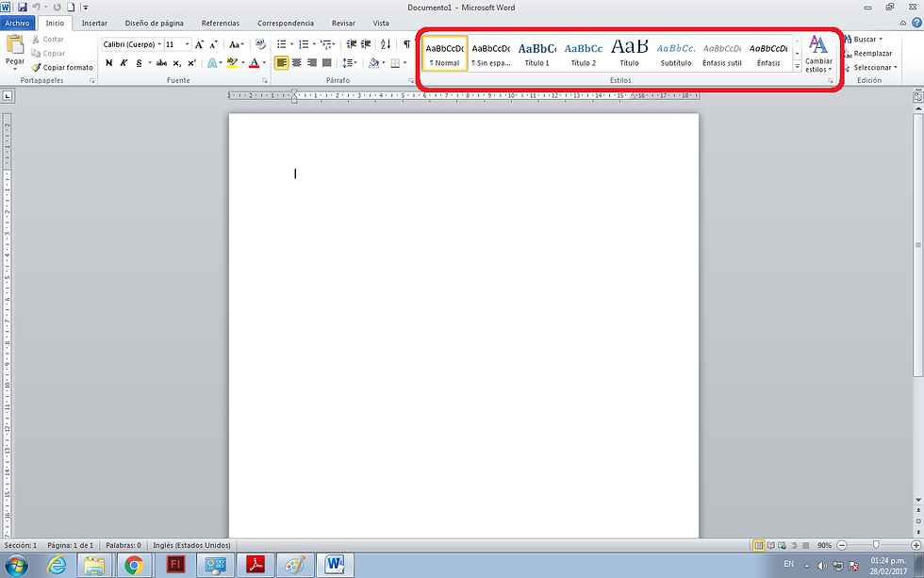Open Google Chrome from the taskbar

(x=134, y=566)
